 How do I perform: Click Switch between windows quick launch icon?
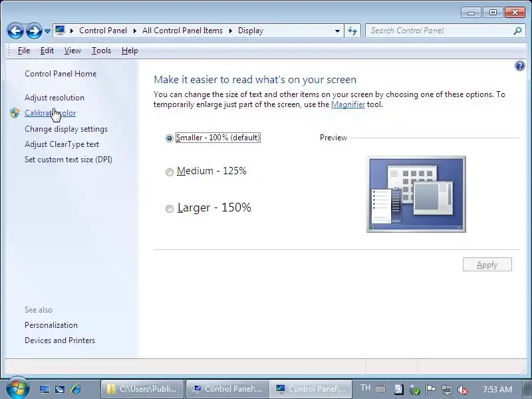(x=60, y=389)
